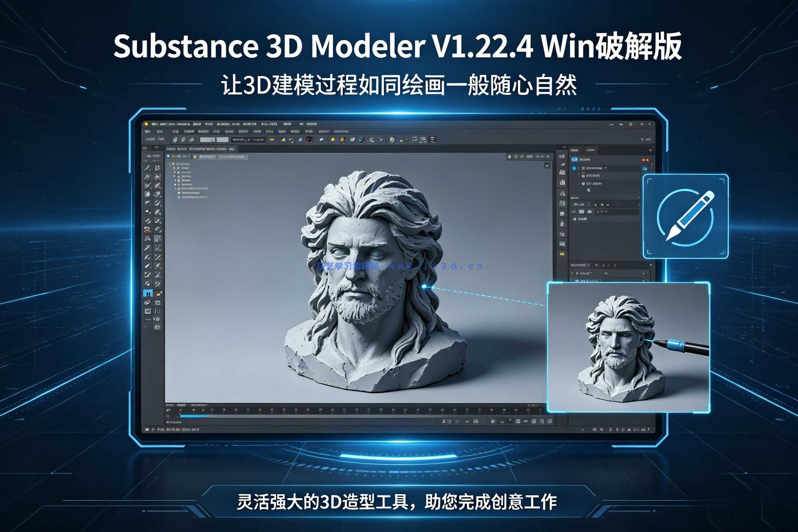Select the blue-highlighted tool in left toolbox
Image resolution: width=798 pixels, height=532 pixels.
pos(148,293)
